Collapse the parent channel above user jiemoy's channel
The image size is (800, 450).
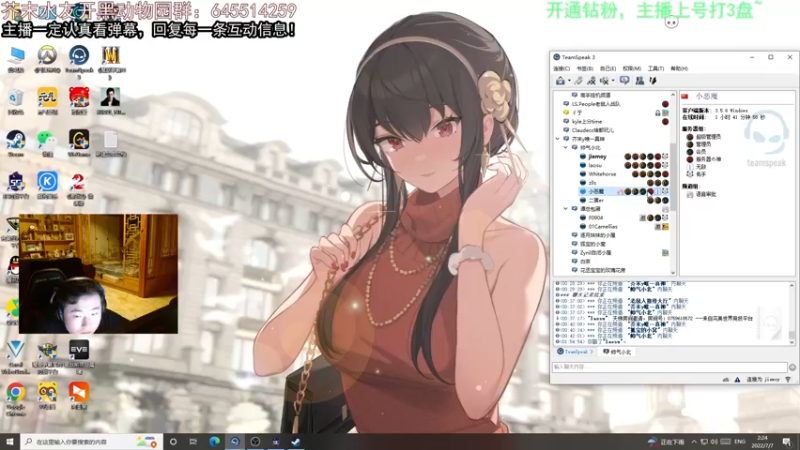pyautogui.click(x=558, y=139)
